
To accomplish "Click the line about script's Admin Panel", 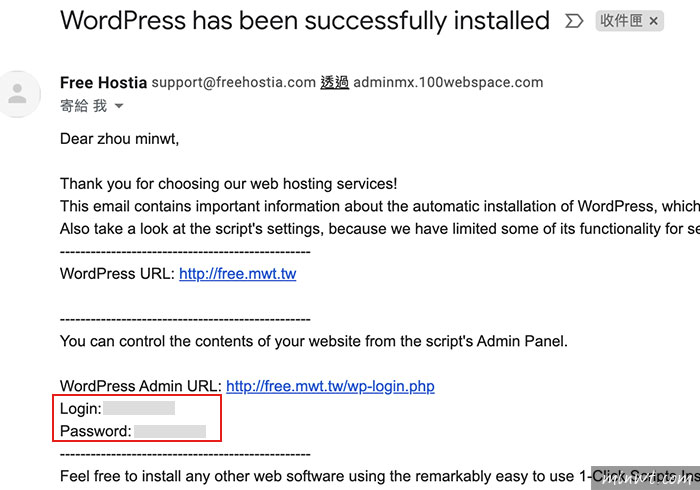I will click(x=314, y=341).
